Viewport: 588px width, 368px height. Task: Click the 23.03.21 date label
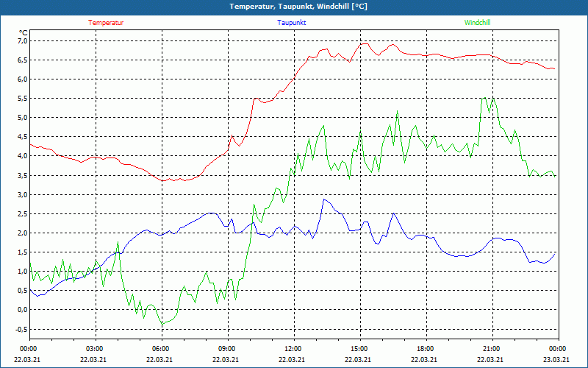[x=556, y=359]
